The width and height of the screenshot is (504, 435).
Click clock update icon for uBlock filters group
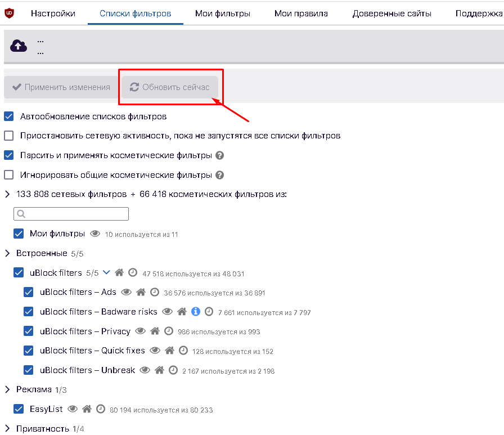(133, 272)
